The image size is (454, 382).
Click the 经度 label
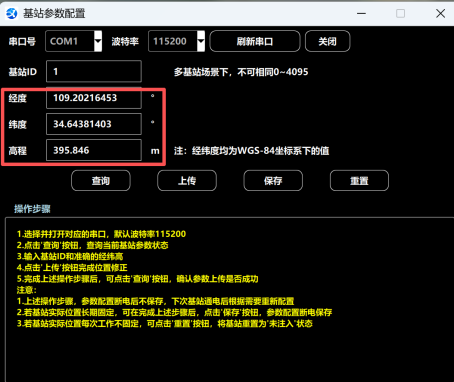[x=17, y=98]
